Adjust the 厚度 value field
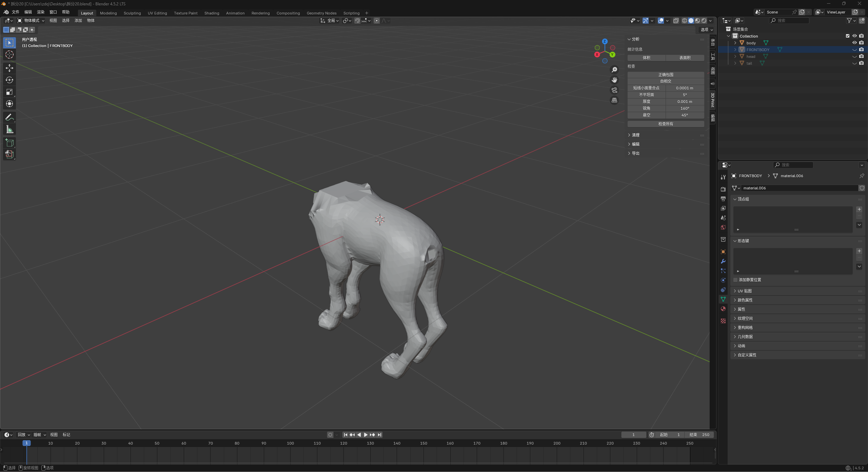868x472 pixels. tap(684, 102)
